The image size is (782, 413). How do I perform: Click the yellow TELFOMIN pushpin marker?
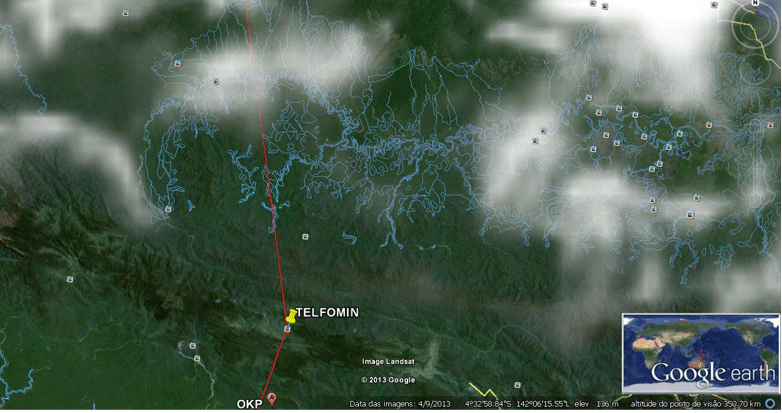click(291, 316)
